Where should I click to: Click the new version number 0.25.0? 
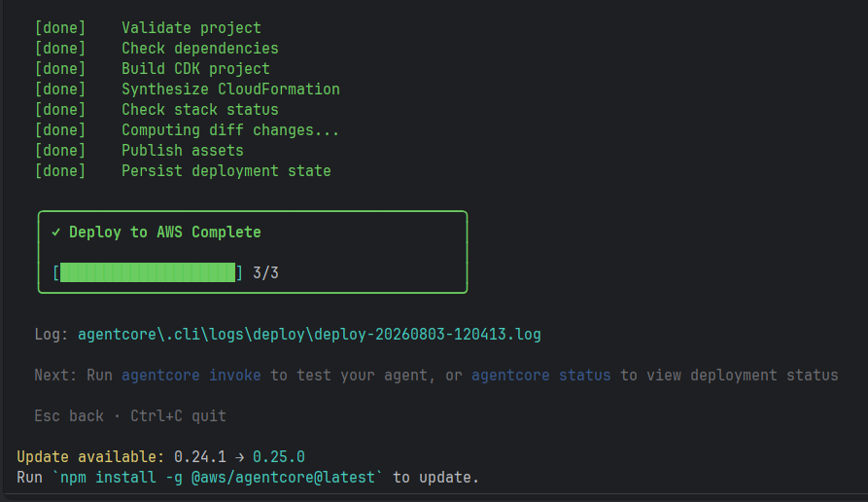pyautogui.click(x=278, y=457)
